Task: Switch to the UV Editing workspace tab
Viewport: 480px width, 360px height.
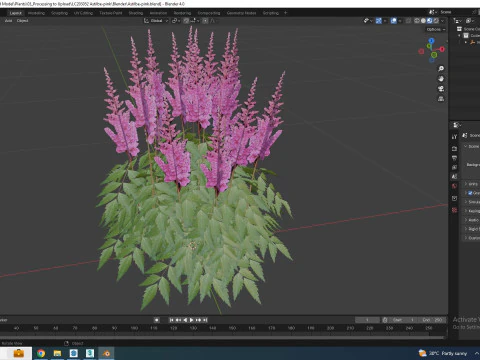Action: (83, 13)
